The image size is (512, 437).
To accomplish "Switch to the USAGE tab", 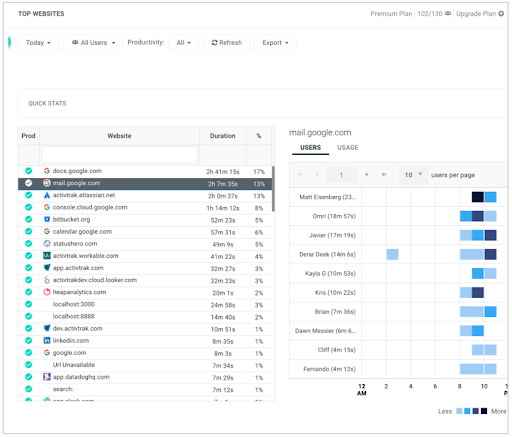I will [348, 148].
